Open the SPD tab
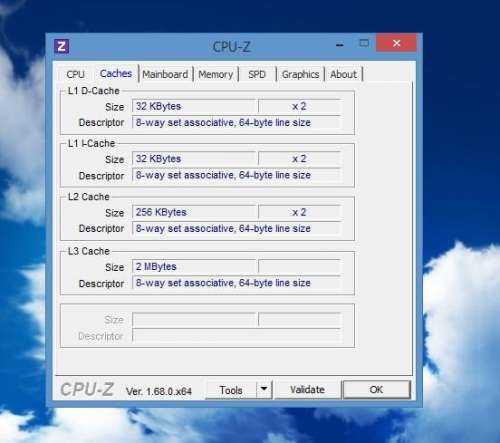The width and height of the screenshot is (500, 443). point(257,74)
